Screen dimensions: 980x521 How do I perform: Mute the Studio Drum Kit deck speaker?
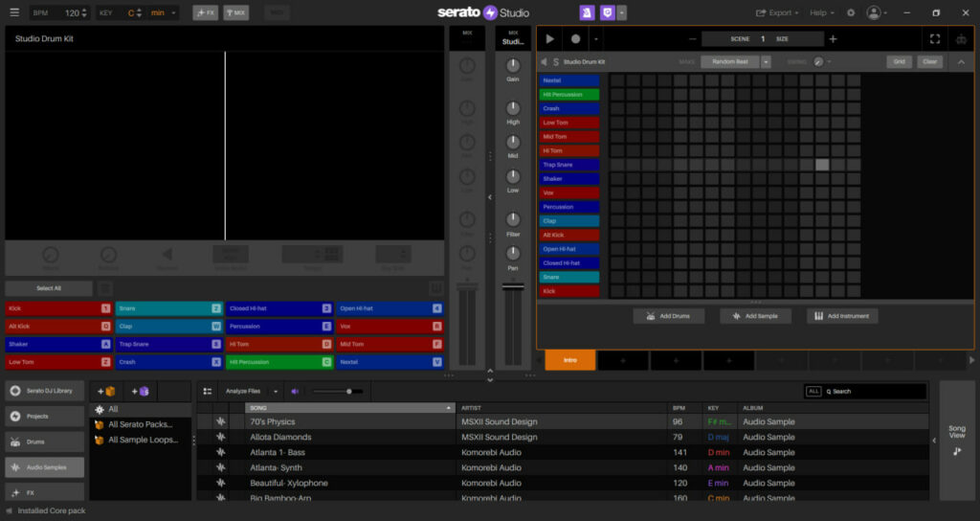click(544, 62)
